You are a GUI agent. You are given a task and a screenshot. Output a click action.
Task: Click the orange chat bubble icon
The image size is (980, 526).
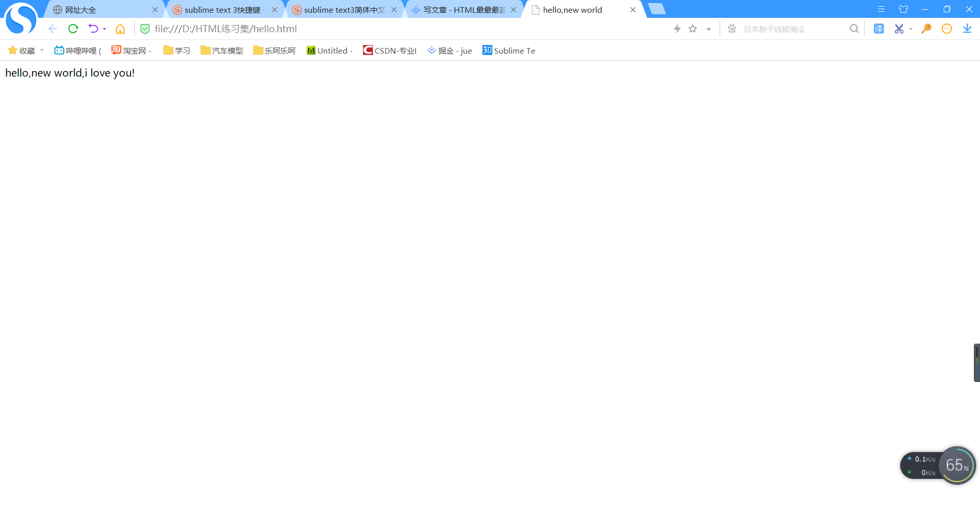(x=947, y=29)
